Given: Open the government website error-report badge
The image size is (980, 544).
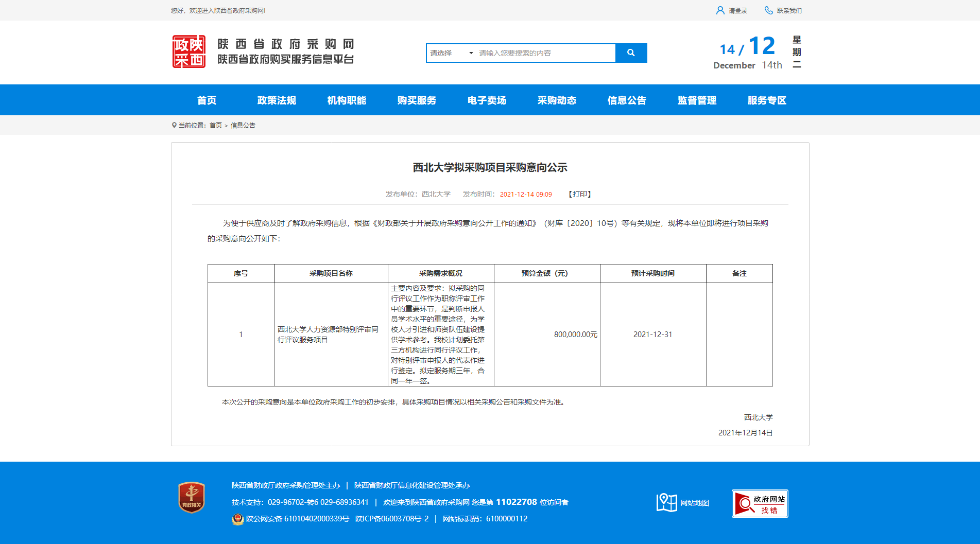Looking at the screenshot, I should (x=760, y=503).
